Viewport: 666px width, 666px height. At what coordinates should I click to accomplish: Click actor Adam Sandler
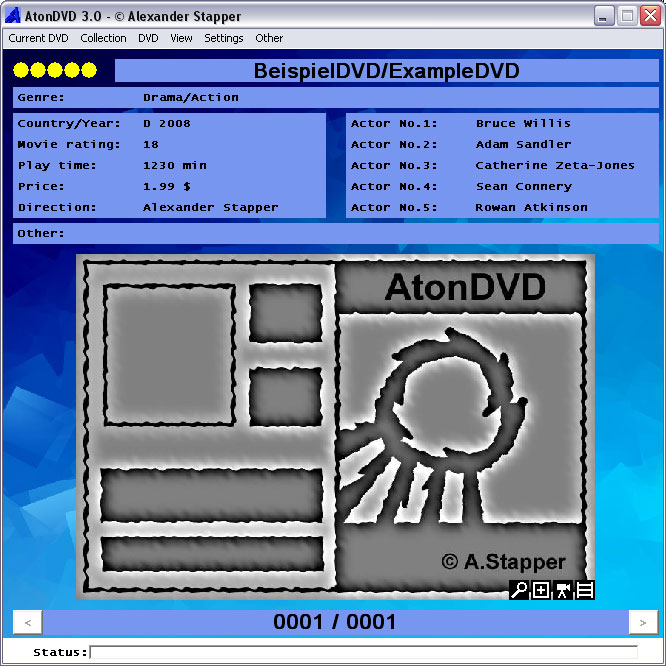(523, 144)
